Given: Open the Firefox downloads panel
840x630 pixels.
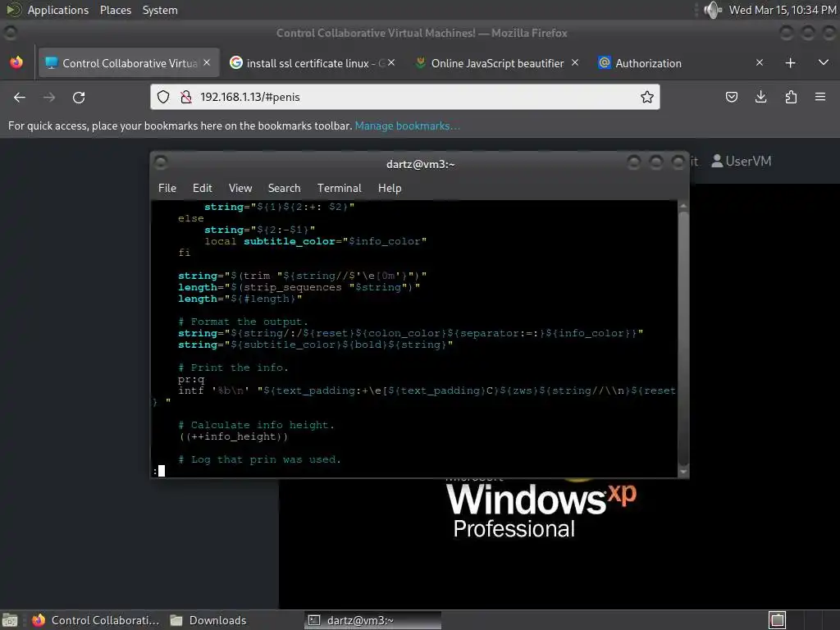Looking at the screenshot, I should pyautogui.click(x=760, y=97).
